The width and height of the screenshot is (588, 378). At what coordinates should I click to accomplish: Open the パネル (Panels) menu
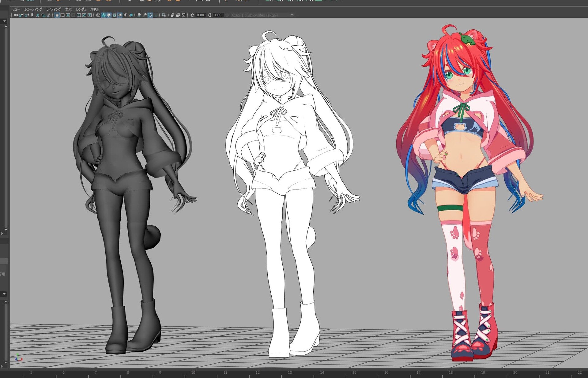94,9
